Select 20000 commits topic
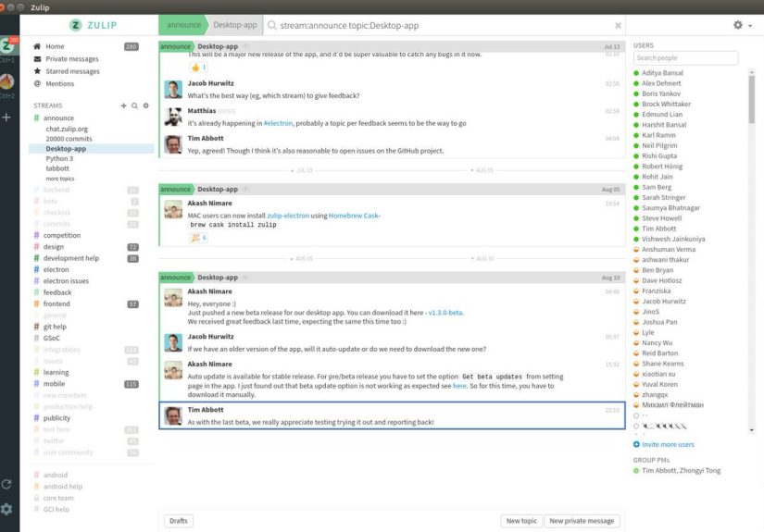The height and width of the screenshot is (532, 764). coord(69,139)
